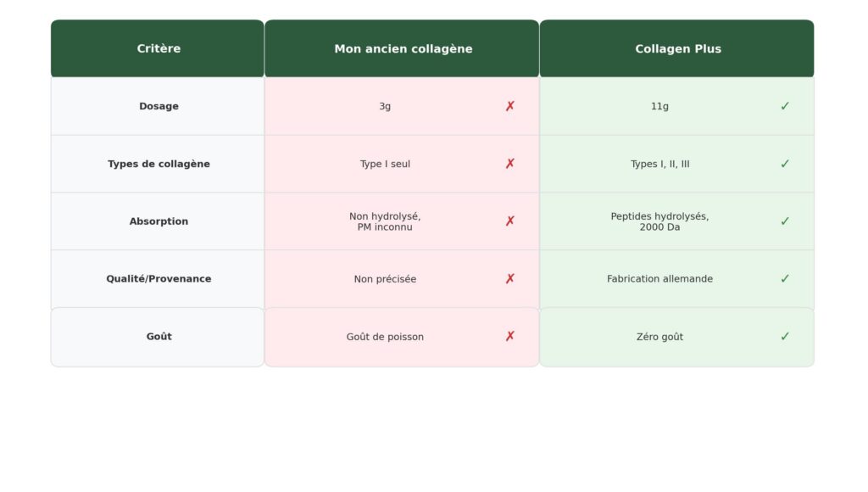Screen dimensions: 868x492
Task: Click the Absorption row label
Action: click(159, 221)
